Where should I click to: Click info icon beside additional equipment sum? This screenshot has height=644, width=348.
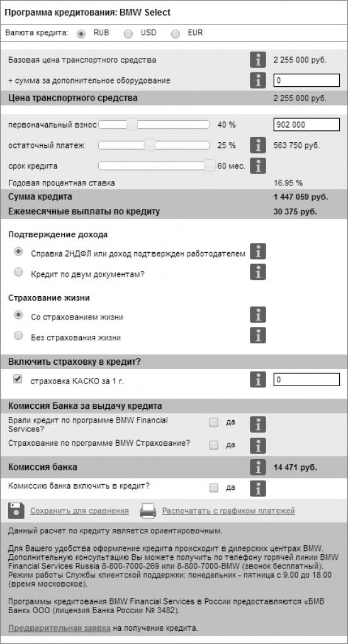click(258, 80)
